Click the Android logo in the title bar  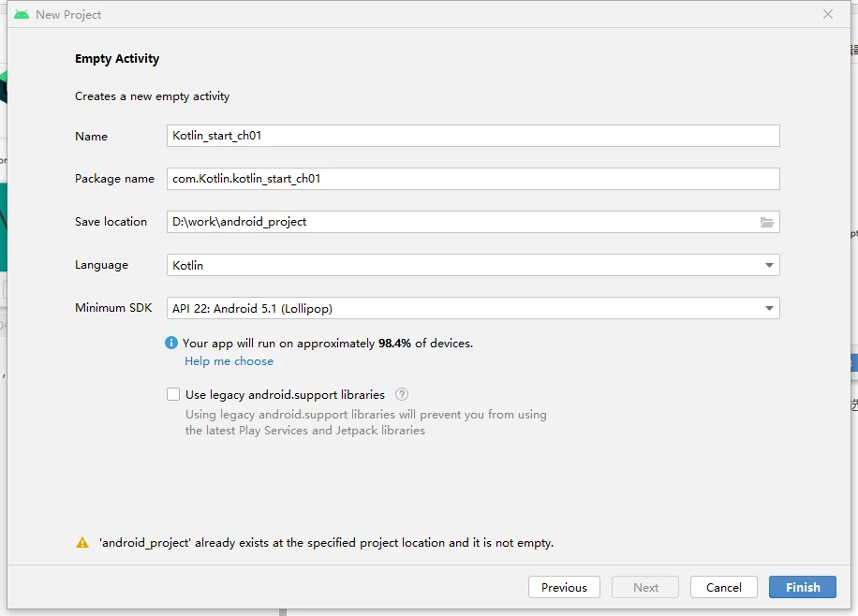[x=22, y=15]
